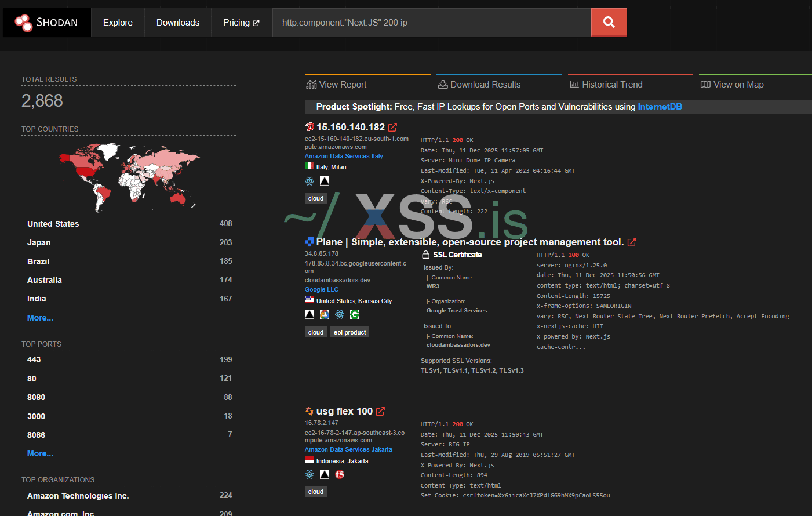Click the download tray icon of Download Results
Screen dimensions: 812x516
(x=443, y=85)
